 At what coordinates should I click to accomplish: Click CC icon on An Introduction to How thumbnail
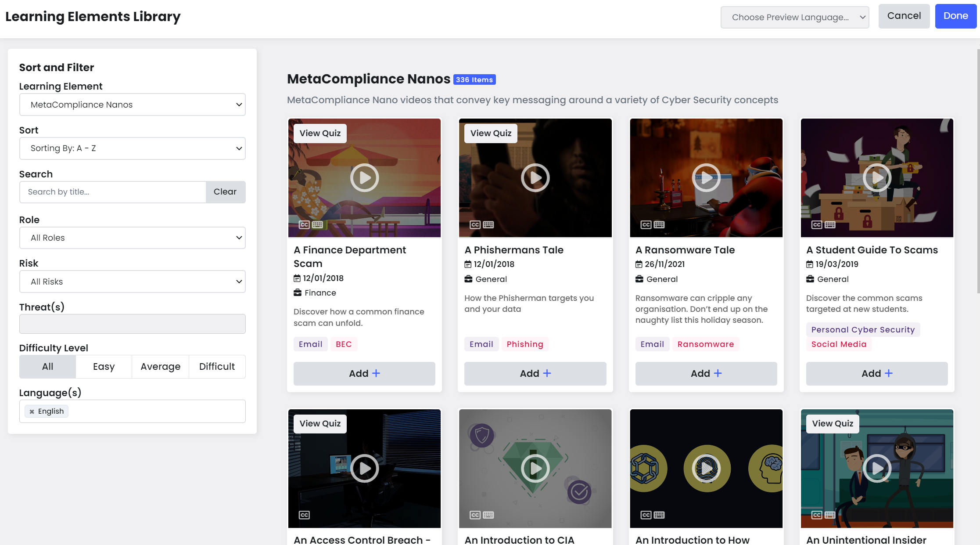tap(646, 515)
